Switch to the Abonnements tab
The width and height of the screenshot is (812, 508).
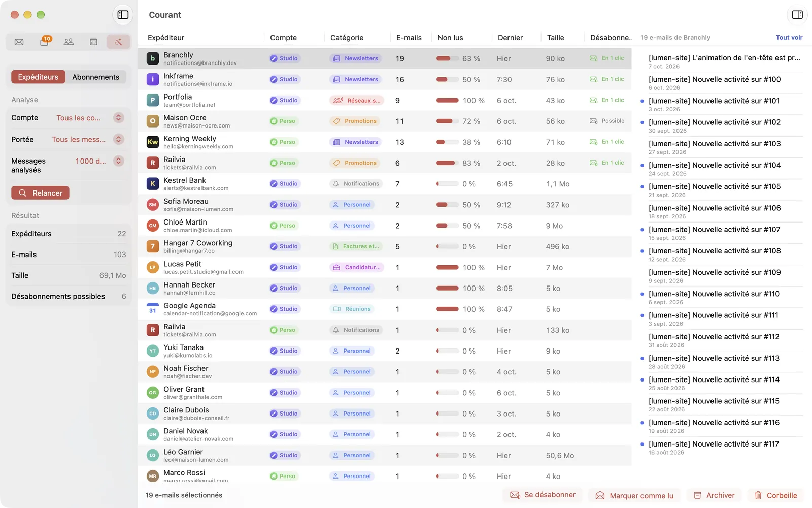[x=95, y=77]
